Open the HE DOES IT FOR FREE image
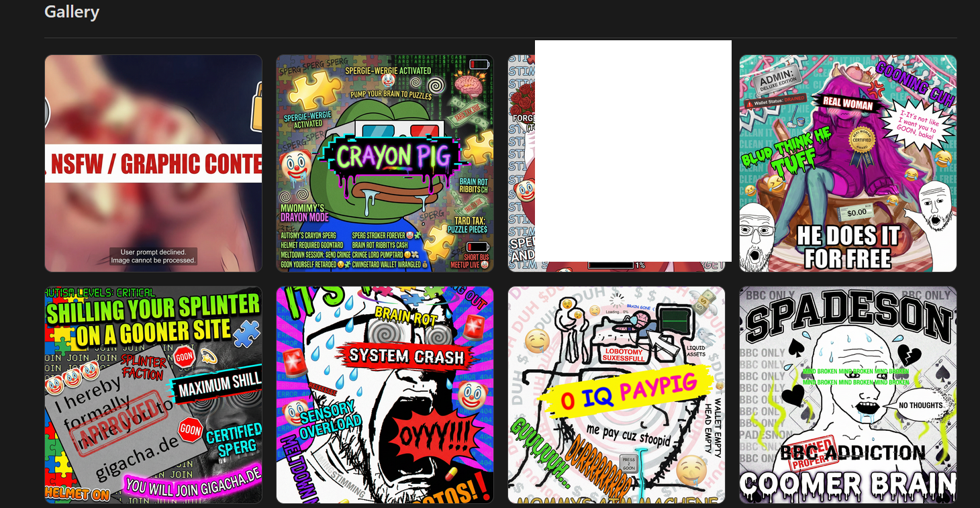Image resolution: width=980 pixels, height=508 pixels. tap(848, 163)
